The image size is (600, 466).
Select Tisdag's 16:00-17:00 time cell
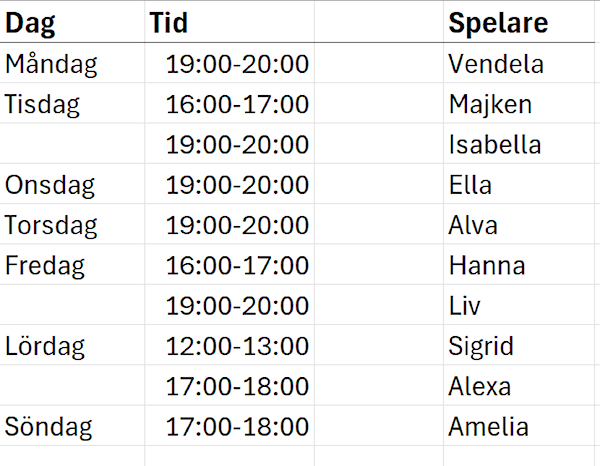tap(237, 105)
